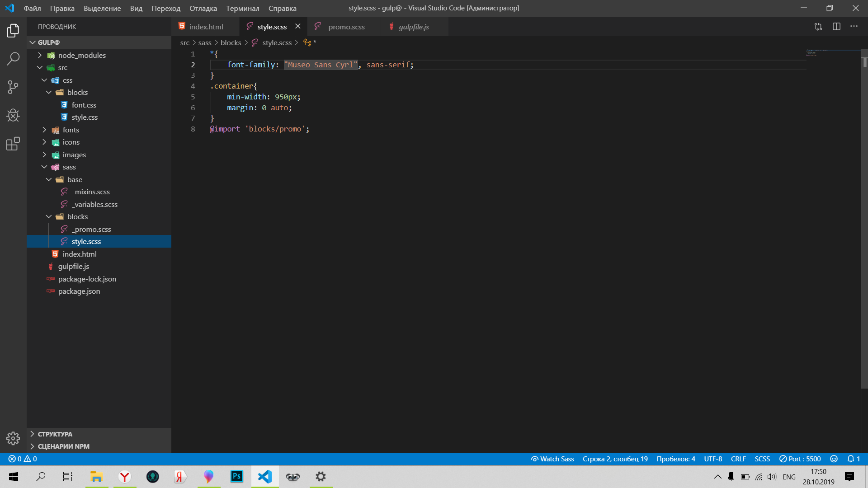Open the Правка menu
868x488 pixels.
62,8
